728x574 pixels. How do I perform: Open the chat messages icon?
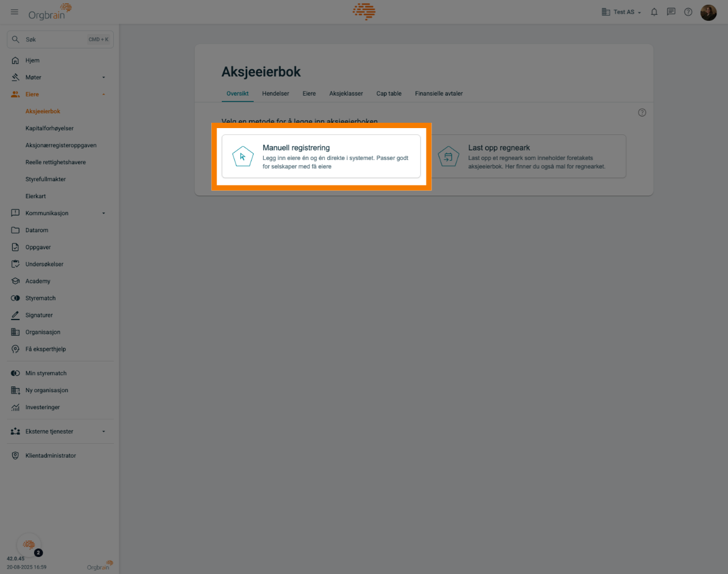point(671,12)
